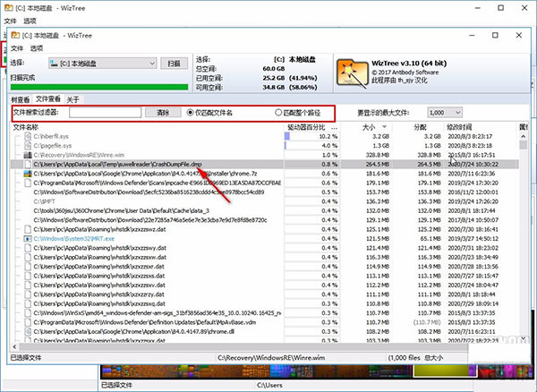The width and height of the screenshot is (537, 392).
Task: Click the 清除 filter button
Action: 163,112
